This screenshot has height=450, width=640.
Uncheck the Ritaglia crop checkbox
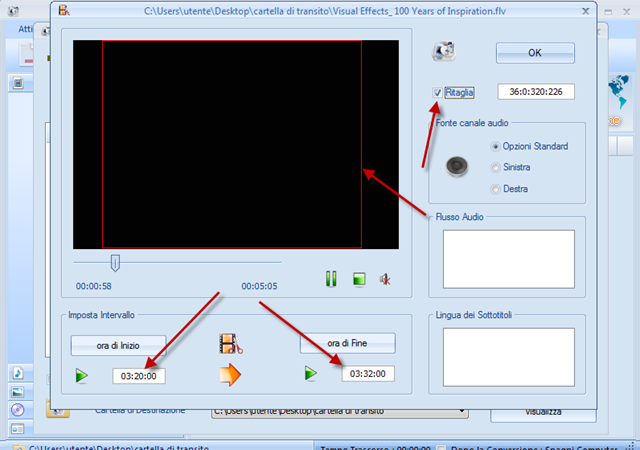point(437,93)
